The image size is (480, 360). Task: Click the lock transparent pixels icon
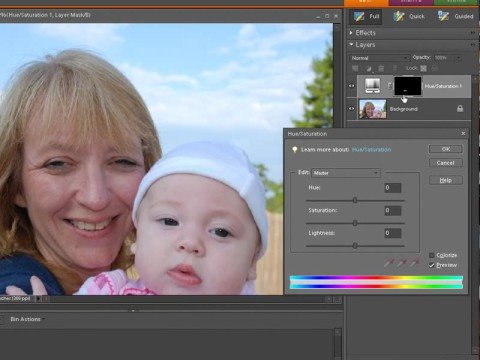tap(423, 68)
